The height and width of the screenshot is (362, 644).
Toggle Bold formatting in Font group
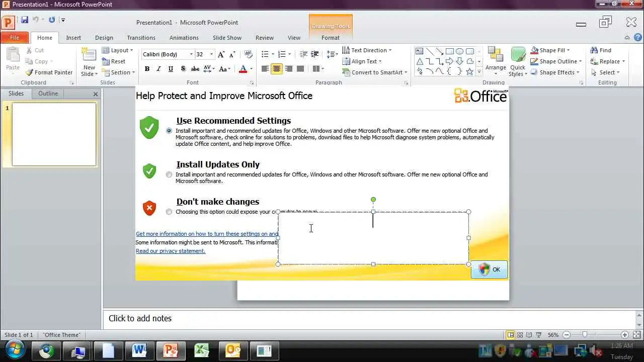[x=147, y=69]
